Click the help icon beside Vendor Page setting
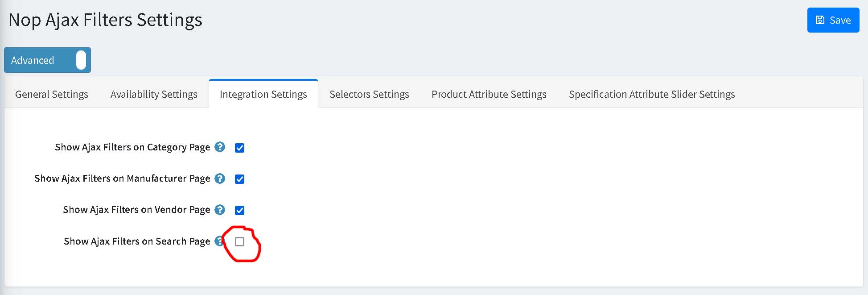Screen dimensions: 868x295 tap(220, 210)
